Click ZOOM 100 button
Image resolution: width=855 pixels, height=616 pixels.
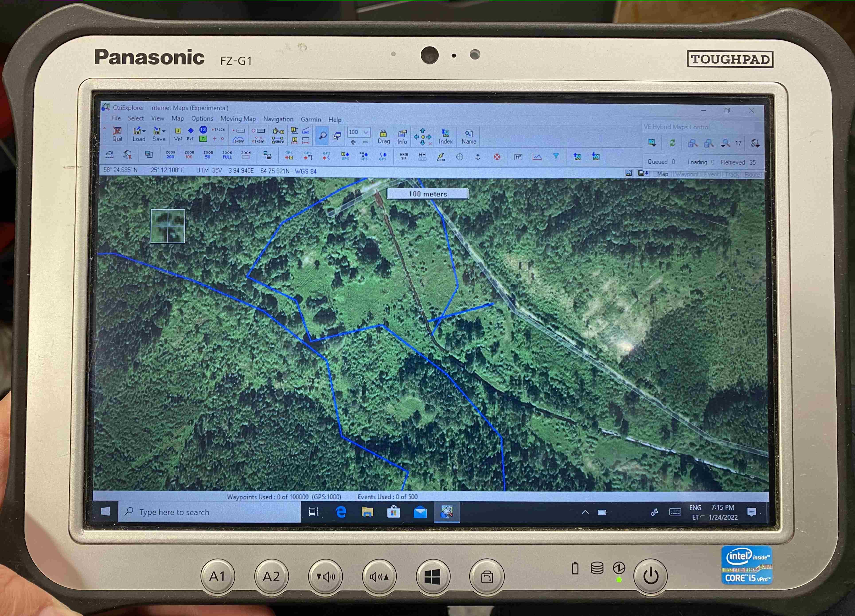click(x=189, y=154)
